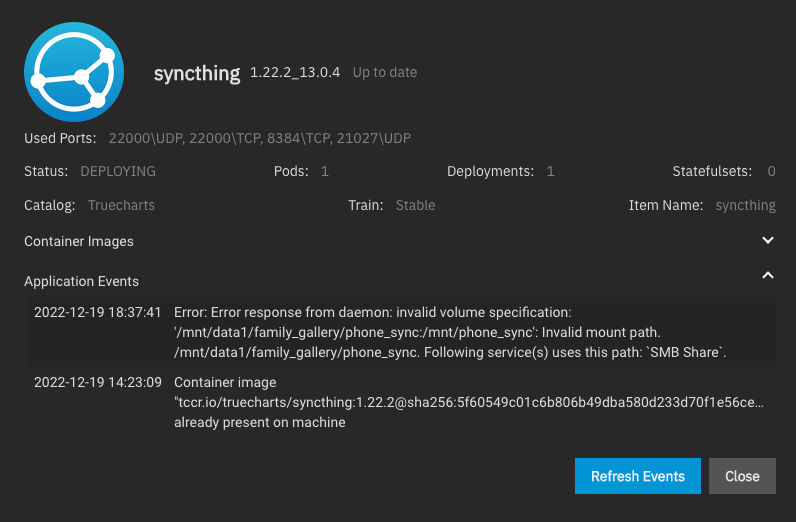Select the 2022-12-19 18:37:41 event timestamp

(x=97, y=312)
